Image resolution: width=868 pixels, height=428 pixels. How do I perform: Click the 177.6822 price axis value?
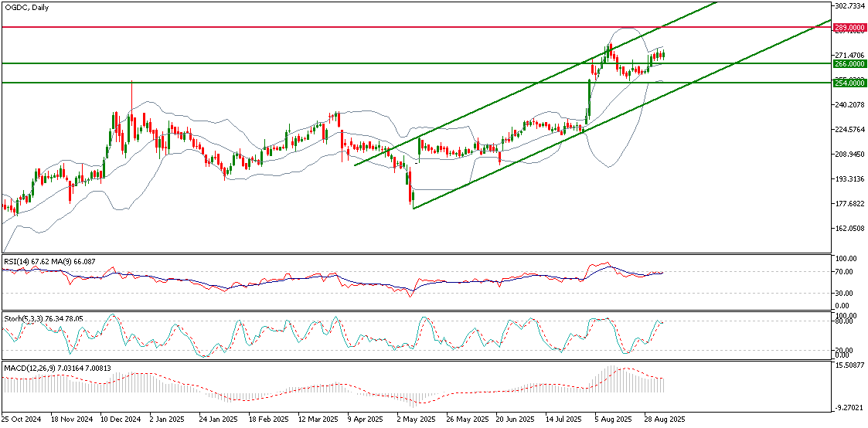(x=849, y=204)
